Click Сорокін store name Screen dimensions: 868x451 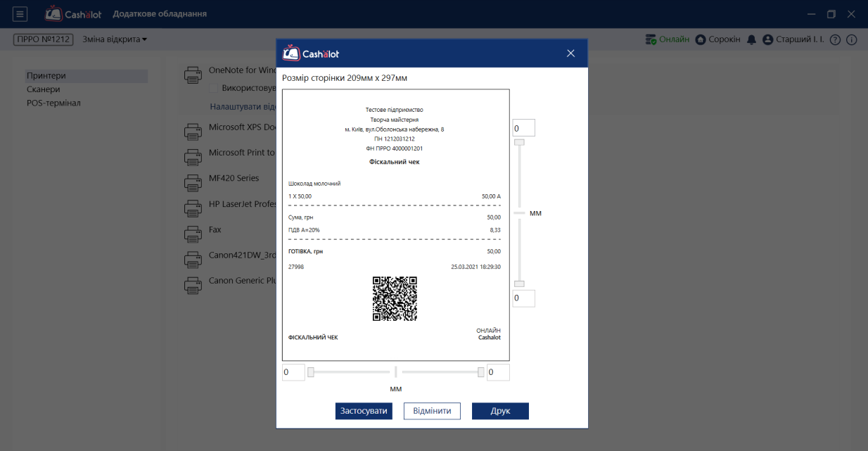[x=725, y=39]
